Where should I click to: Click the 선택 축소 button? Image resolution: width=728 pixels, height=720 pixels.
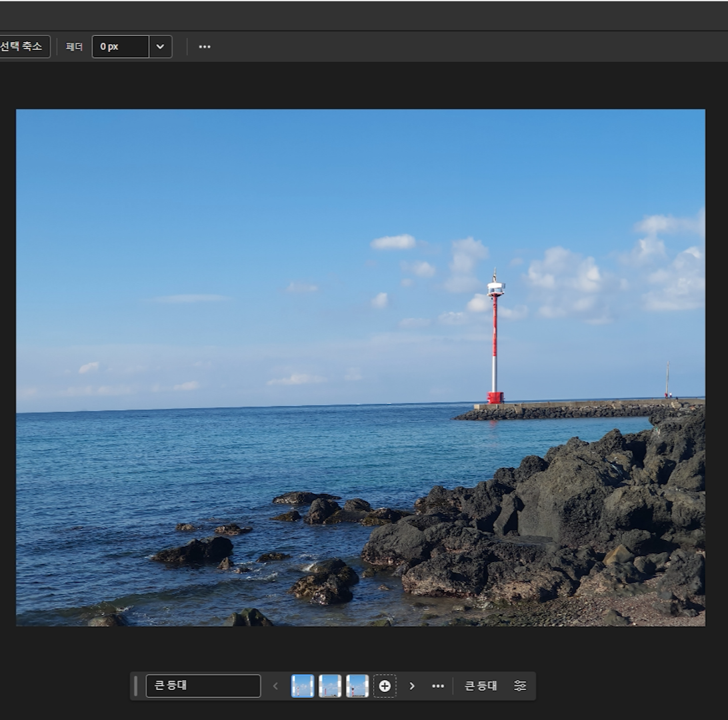click(x=22, y=47)
